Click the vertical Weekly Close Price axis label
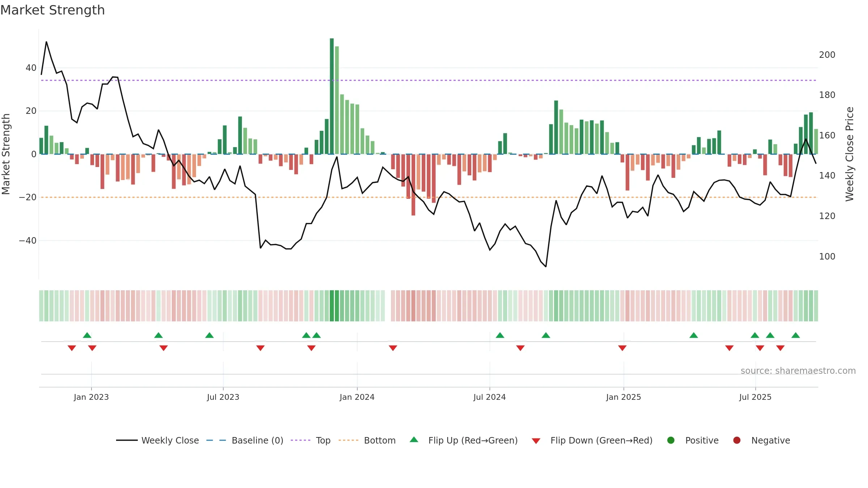The image size is (868, 488). (x=850, y=154)
